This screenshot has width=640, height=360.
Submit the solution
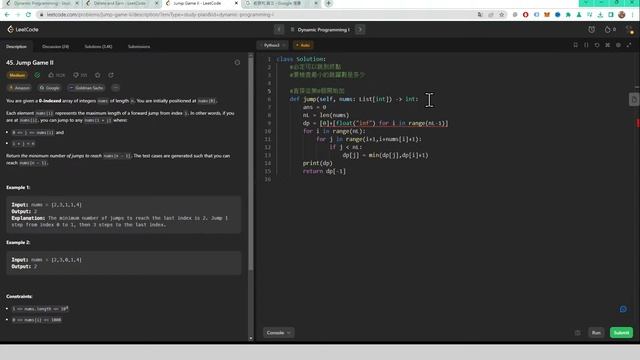[x=621, y=333]
